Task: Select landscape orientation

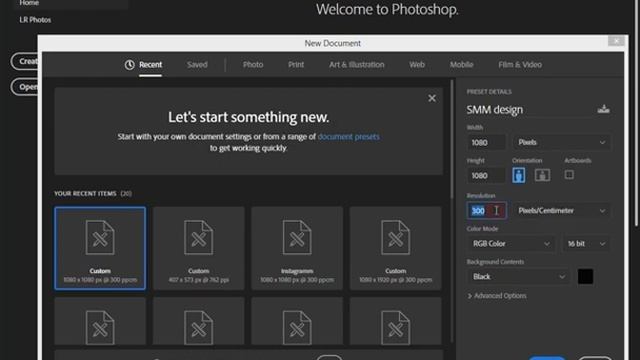Action: 542,176
